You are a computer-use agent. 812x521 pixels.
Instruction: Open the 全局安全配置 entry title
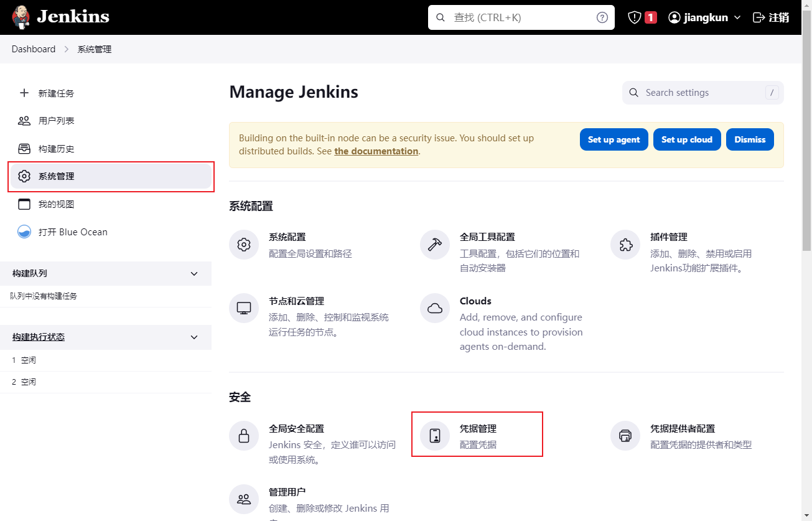296,428
